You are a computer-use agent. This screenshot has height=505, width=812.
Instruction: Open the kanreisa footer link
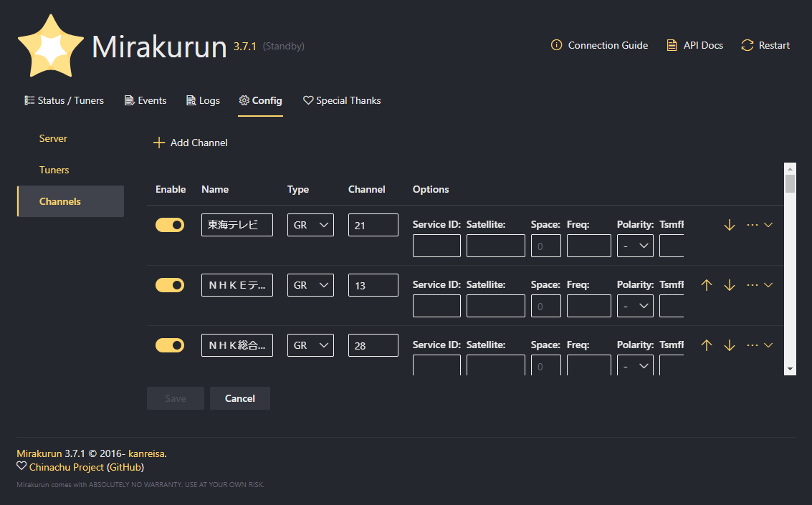pos(146,453)
